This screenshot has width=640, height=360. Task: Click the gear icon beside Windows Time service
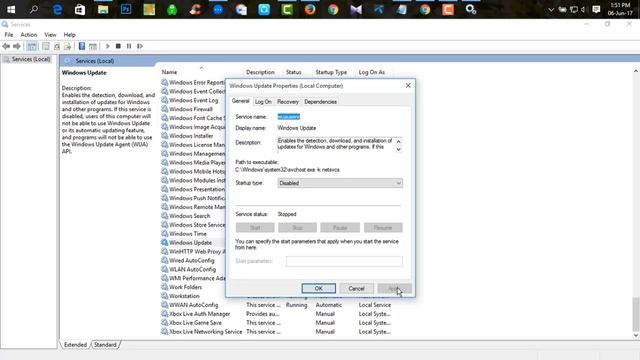164,234
